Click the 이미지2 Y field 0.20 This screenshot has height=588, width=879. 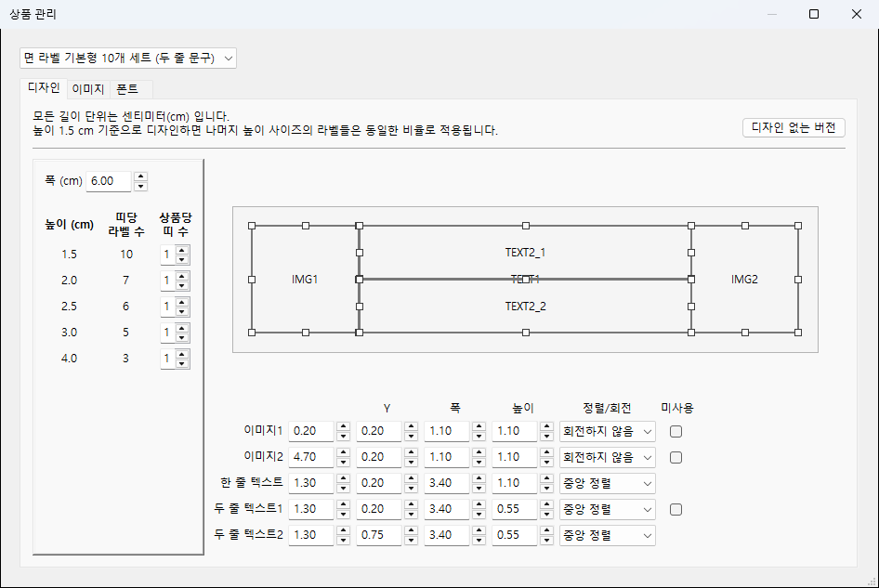tap(379, 457)
